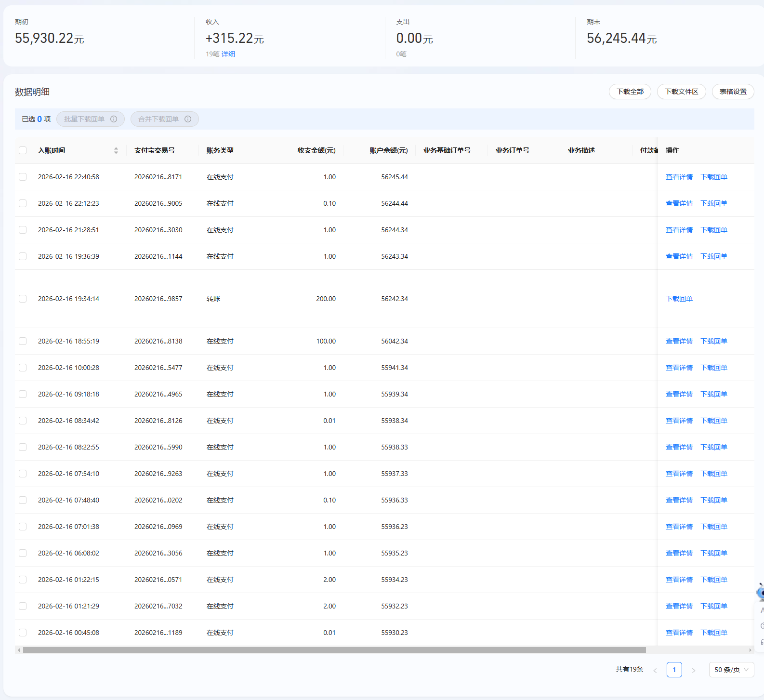Click 查看详情 for transaction 20260216...9005
Screen dimensions: 764x700
tap(679, 203)
